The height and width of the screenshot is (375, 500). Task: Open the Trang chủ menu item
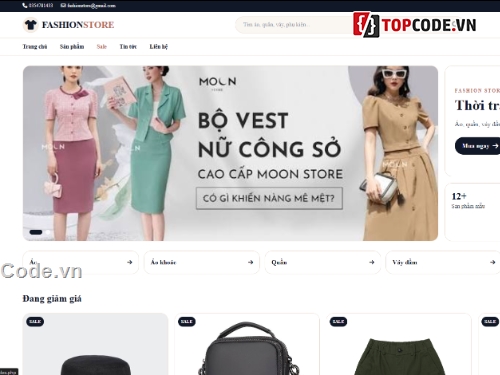tap(35, 47)
